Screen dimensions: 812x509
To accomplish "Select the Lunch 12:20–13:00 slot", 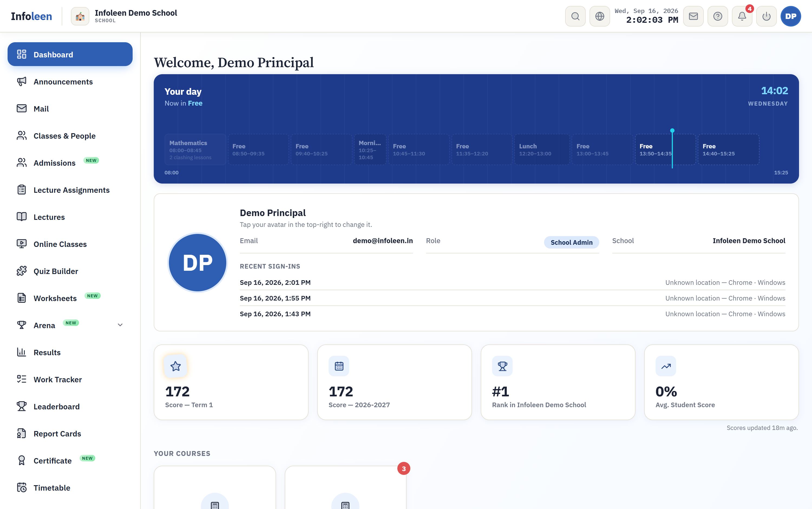I will pyautogui.click(x=542, y=149).
